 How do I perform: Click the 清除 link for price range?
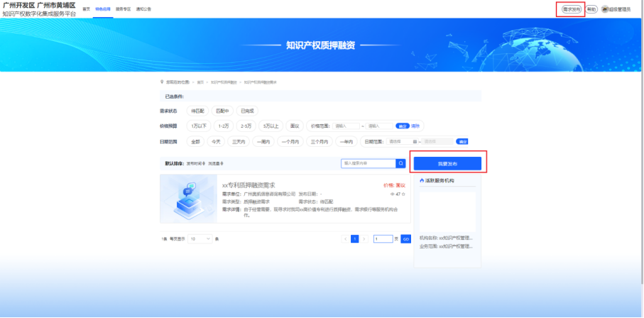[415, 126]
